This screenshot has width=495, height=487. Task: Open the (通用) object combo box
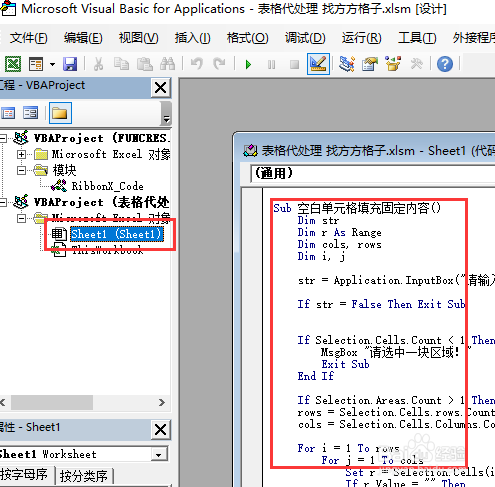372,173
